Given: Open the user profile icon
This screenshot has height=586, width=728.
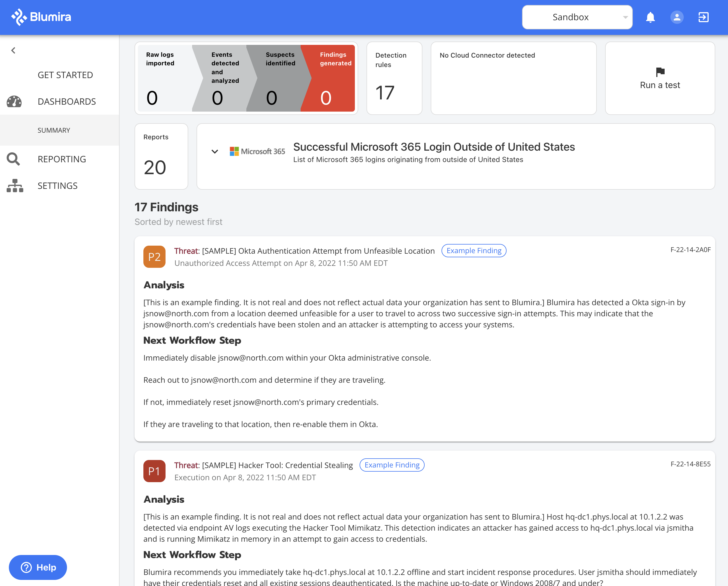Looking at the screenshot, I should [677, 17].
